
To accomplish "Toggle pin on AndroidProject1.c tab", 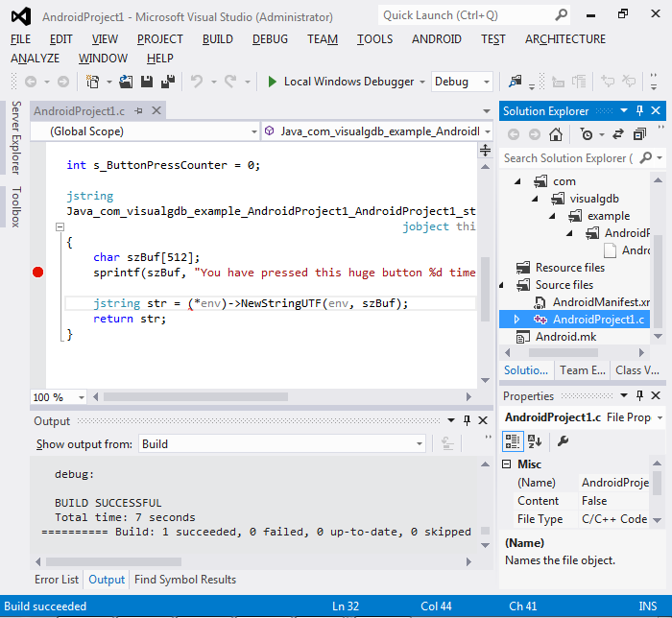I will pos(138,111).
